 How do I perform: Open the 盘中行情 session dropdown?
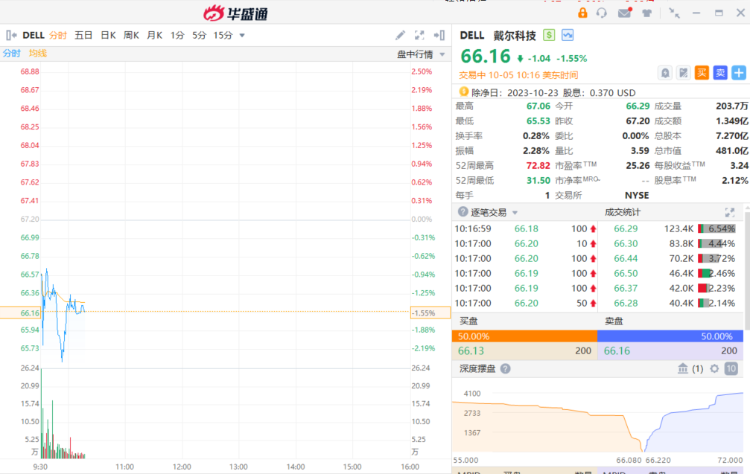(442, 55)
